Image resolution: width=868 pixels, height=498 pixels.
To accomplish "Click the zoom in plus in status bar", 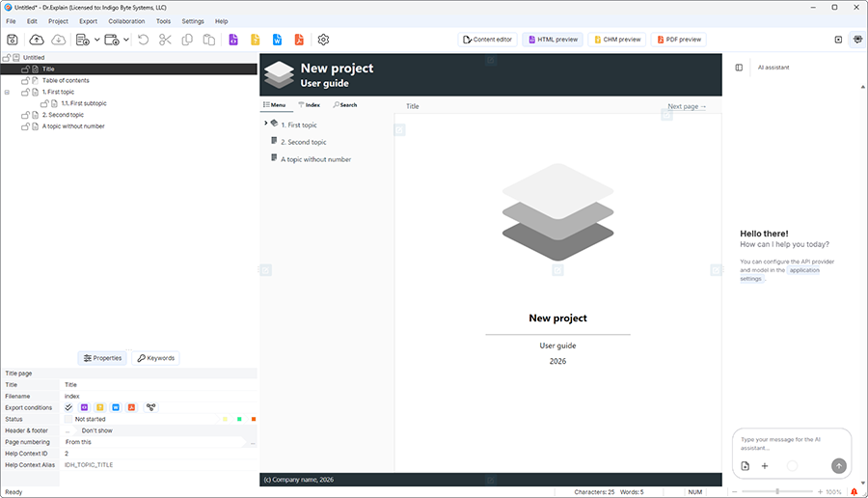I will click(x=820, y=492).
